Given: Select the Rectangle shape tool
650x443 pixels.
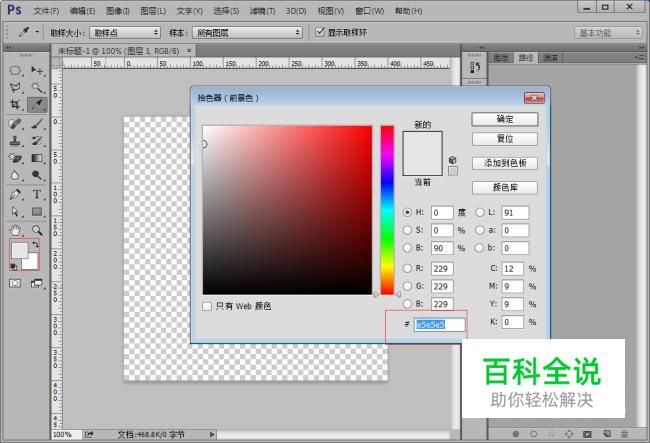Looking at the screenshot, I should (x=37, y=212).
